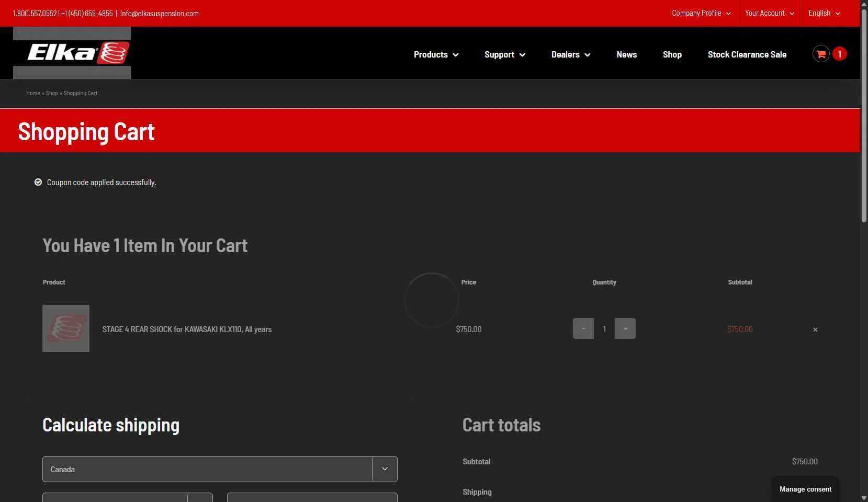Open the Shop page from navigation

pyautogui.click(x=672, y=54)
